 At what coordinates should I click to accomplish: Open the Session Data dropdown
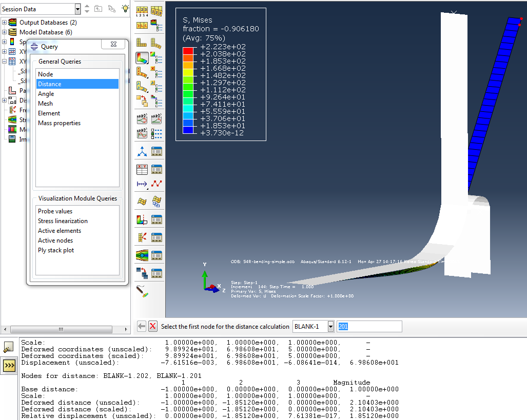[x=77, y=9]
